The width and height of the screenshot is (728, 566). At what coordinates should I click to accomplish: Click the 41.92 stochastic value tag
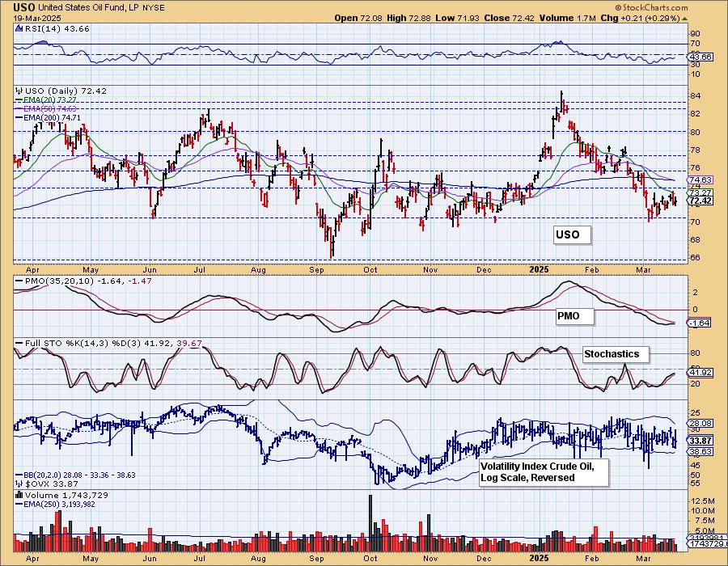(x=700, y=373)
